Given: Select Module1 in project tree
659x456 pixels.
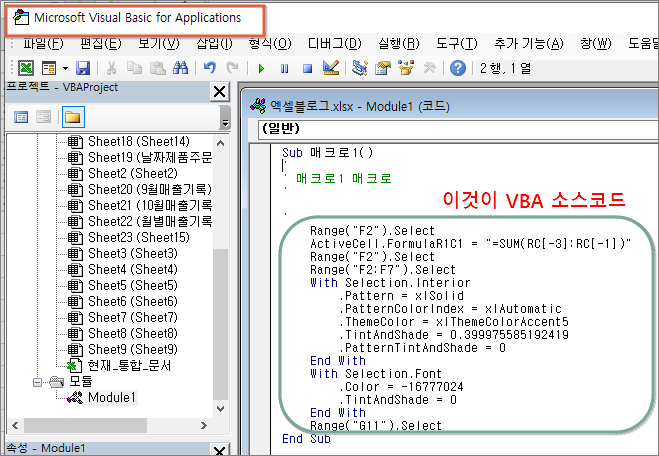Looking at the screenshot, I should [112, 397].
